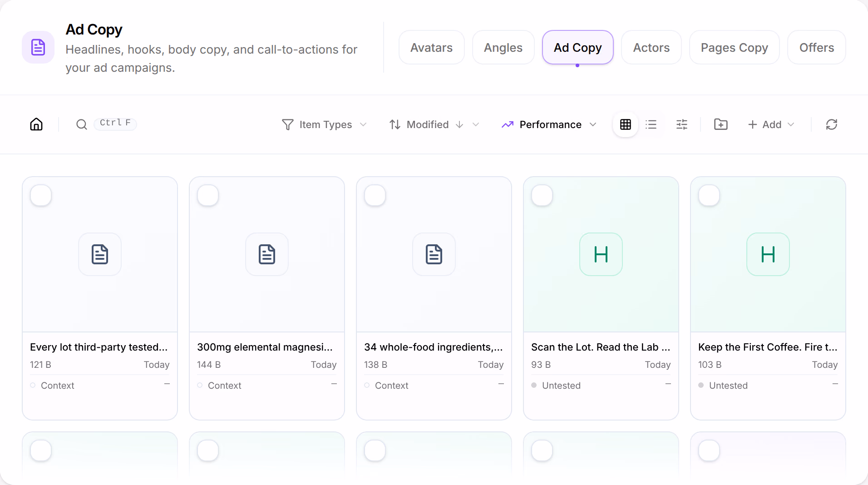868x485 pixels.
Task: Open 'Keep the First Coffee. Fire t...' title
Action: click(768, 347)
